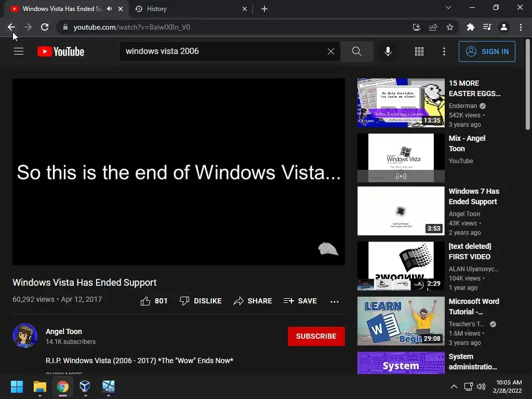Go to YouTube home via logo

click(x=61, y=51)
